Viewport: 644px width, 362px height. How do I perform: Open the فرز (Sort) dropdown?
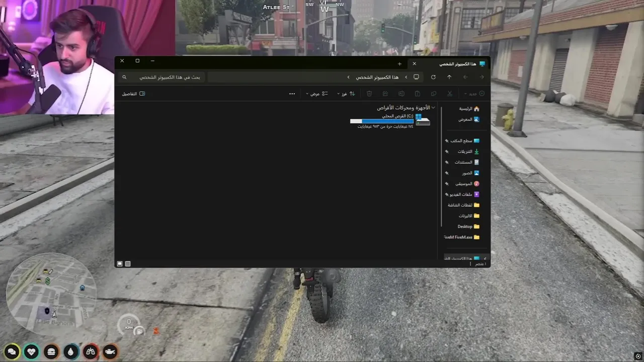(346, 94)
